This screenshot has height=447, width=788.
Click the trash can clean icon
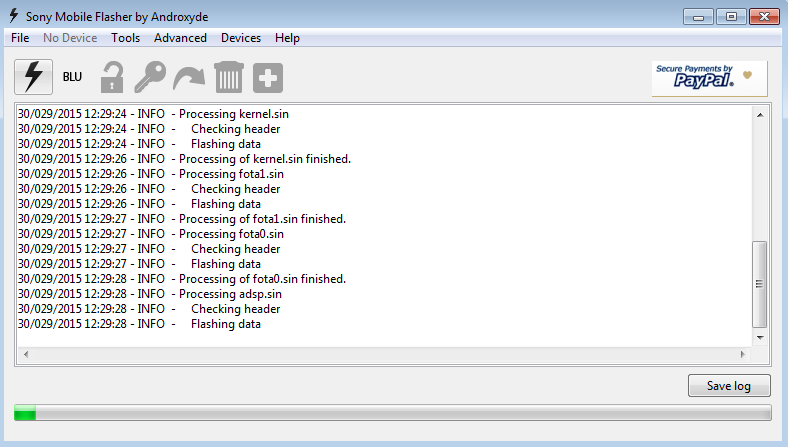point(229,77)
